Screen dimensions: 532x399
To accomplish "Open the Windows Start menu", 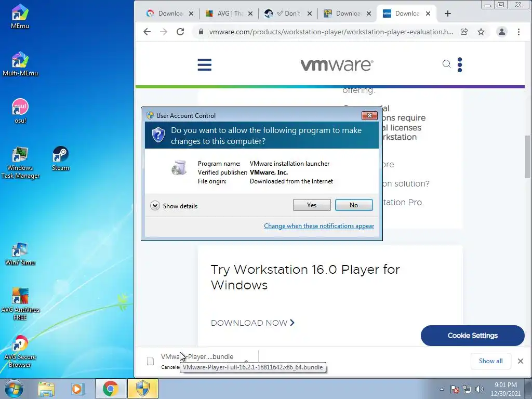I will (x=14, y=389).
